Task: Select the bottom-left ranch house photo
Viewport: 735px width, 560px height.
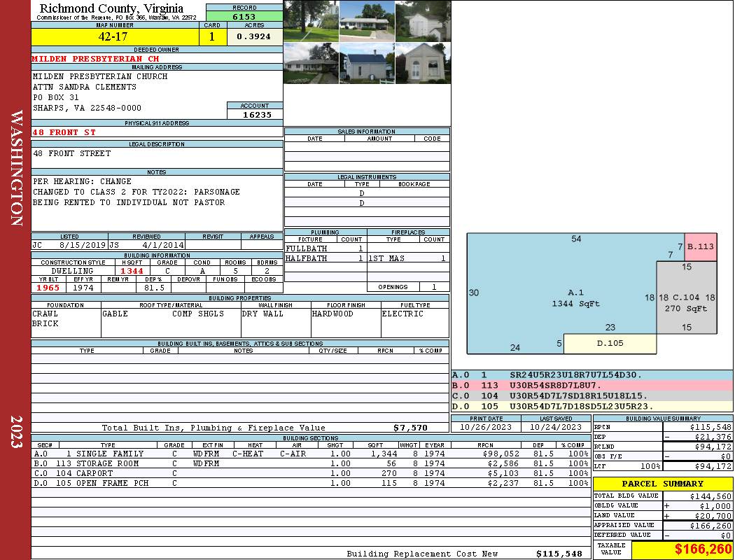Action: (x=311, y=63)
